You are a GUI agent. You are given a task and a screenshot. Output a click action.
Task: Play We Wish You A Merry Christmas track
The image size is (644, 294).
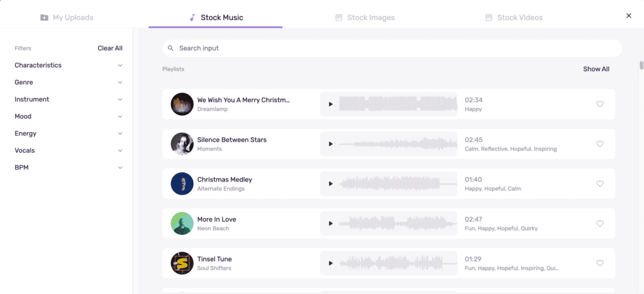pos(331,104)
